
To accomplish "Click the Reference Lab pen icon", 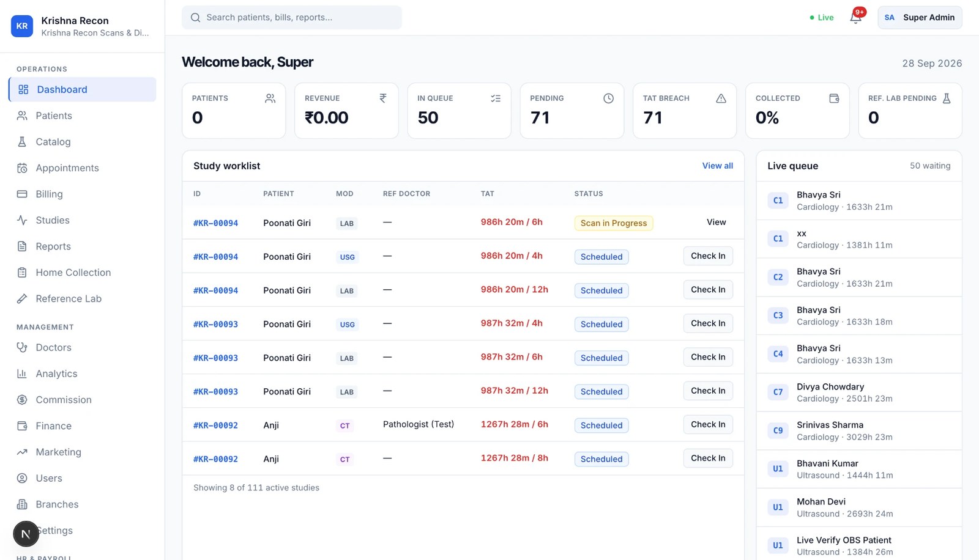I will point(22,299).
